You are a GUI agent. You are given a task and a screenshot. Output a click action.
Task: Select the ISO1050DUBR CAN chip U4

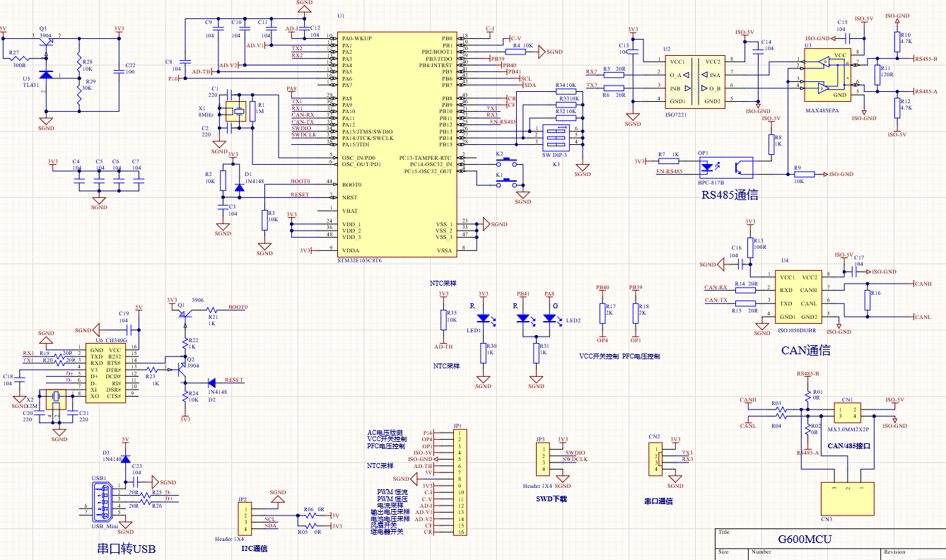click(x=798, y=297)
